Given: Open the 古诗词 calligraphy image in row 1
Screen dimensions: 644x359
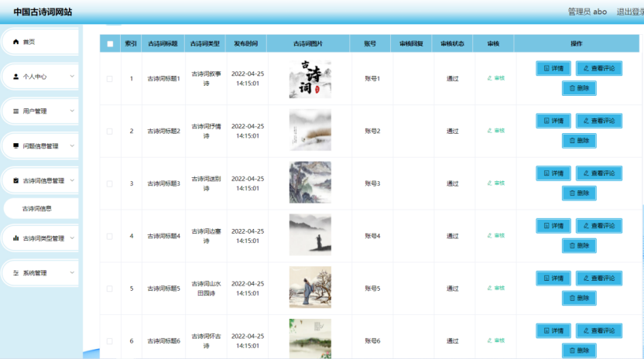Looking at the screenshot, I should [310, 78].
